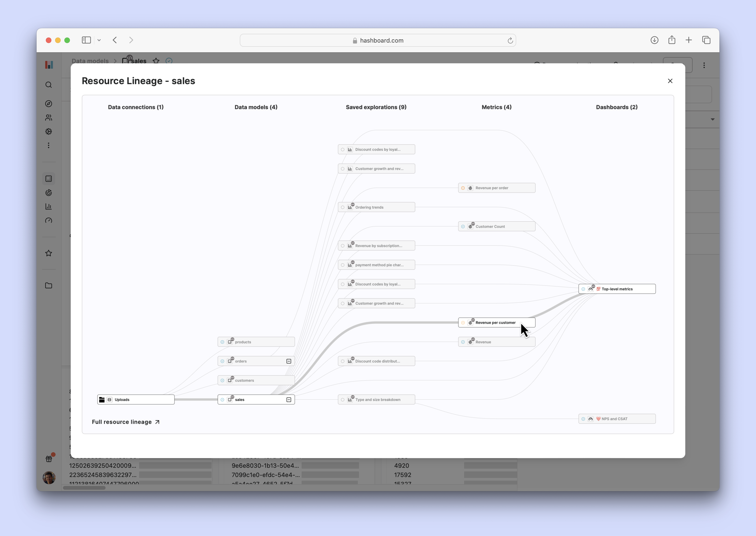The image size is (756, 536).
Task: Click the Hashboard logo
Action: point(49,65)
